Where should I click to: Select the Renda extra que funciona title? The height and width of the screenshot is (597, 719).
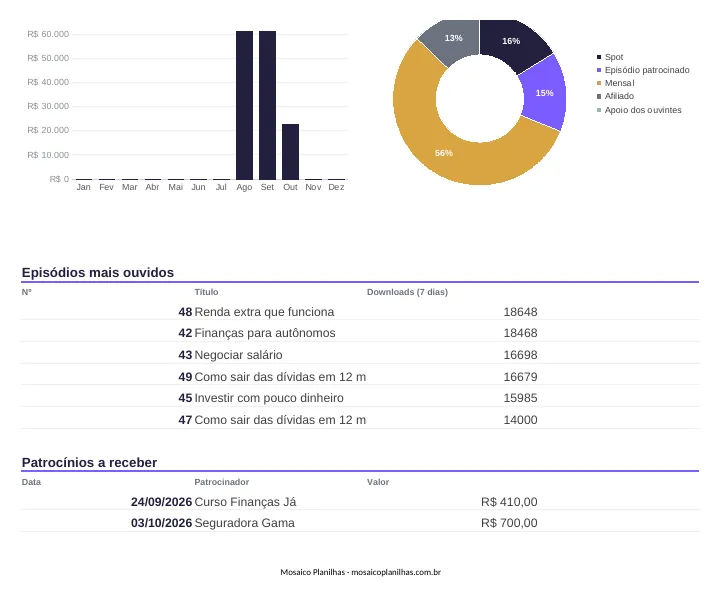[x=264, y=312]
